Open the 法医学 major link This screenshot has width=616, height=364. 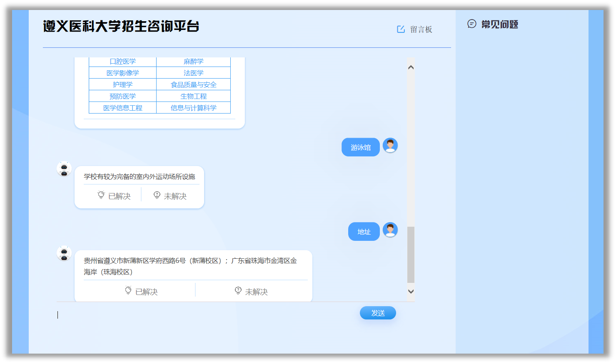pos(193,73)
